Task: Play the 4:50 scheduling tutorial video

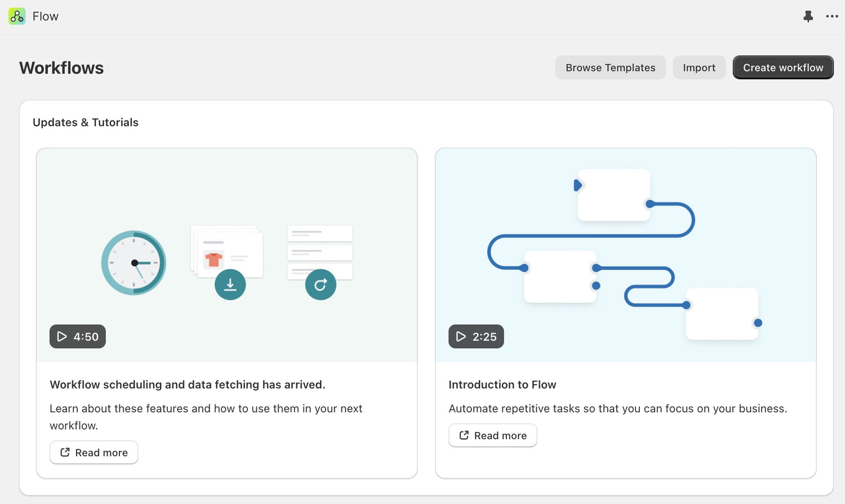Action: click(78, 337)
